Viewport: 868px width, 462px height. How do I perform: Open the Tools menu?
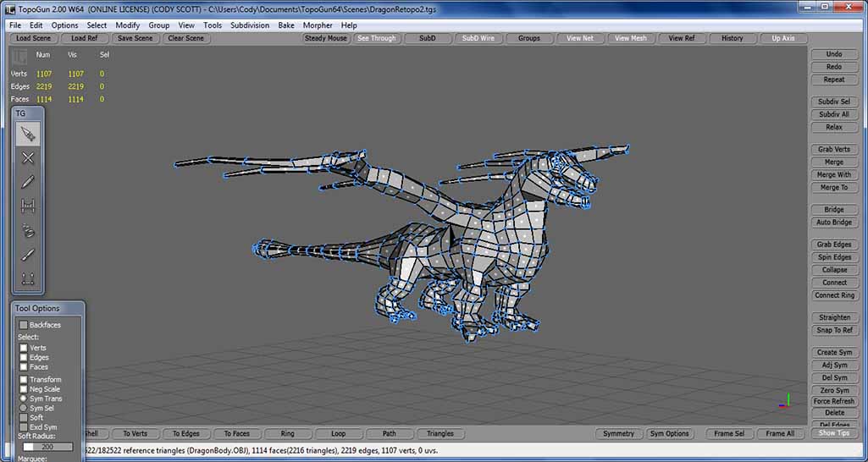coord(213,25)
